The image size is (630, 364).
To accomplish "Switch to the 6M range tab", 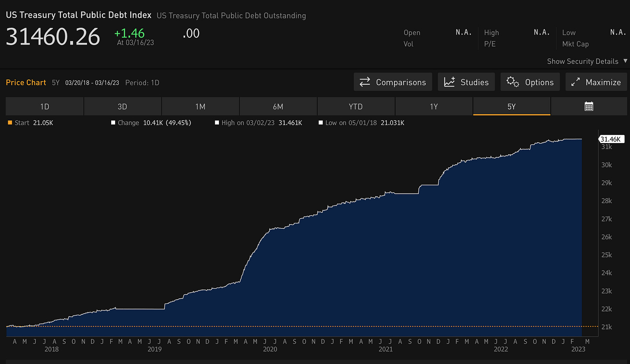I will pyautogui.click(x=278, y=106).
